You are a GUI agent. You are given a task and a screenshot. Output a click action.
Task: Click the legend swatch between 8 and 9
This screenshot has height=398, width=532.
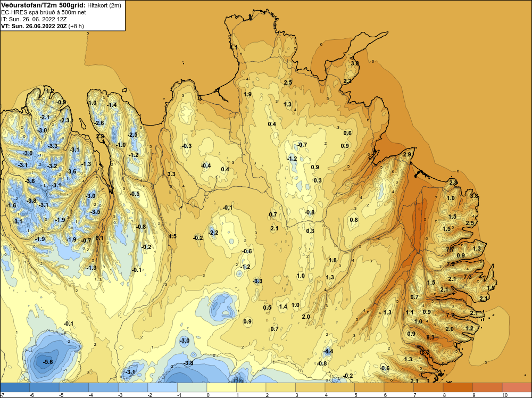point(458,387)
